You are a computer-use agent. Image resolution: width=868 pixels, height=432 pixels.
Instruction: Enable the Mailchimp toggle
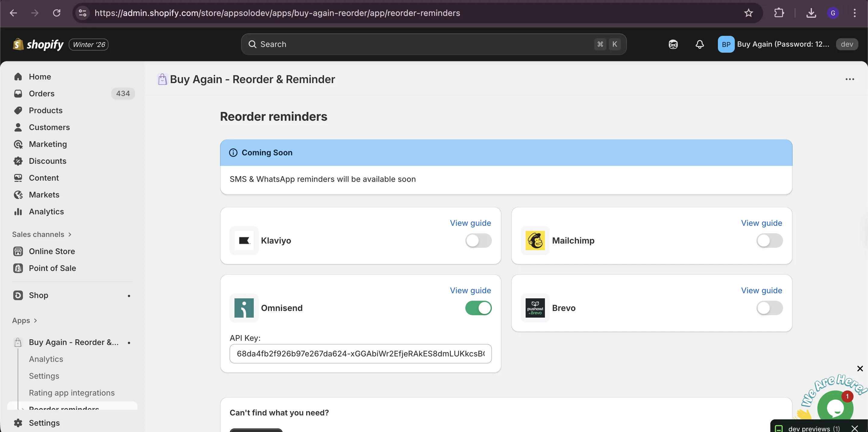(770, 241)
